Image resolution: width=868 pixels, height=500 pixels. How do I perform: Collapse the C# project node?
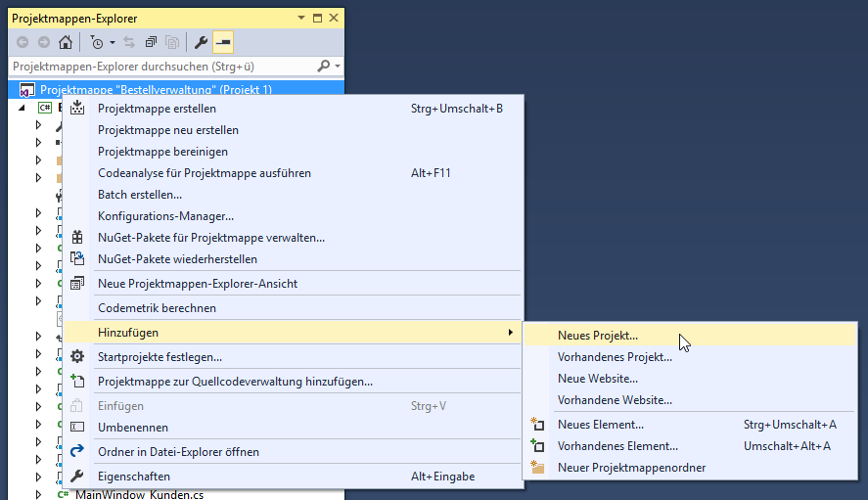tap(22, 108)
